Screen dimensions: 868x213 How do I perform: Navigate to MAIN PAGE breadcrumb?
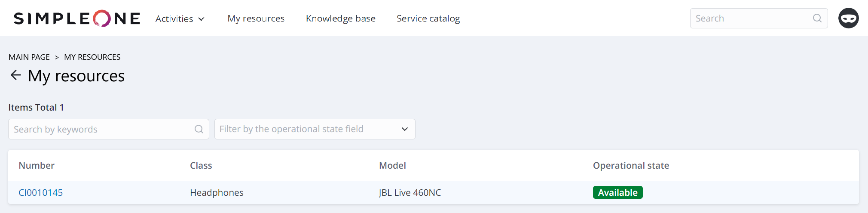(29, 57)
